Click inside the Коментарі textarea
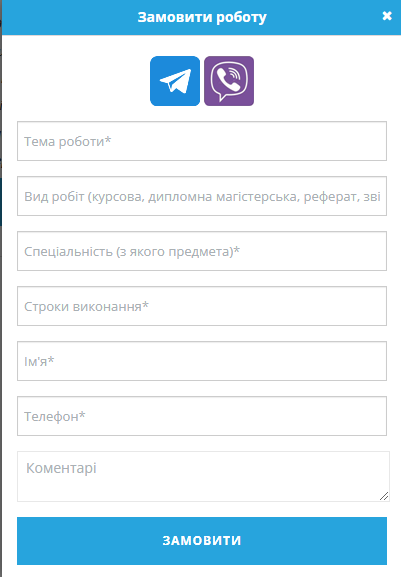This screenshot has width=401, height=577. click(x=203, y=476)
